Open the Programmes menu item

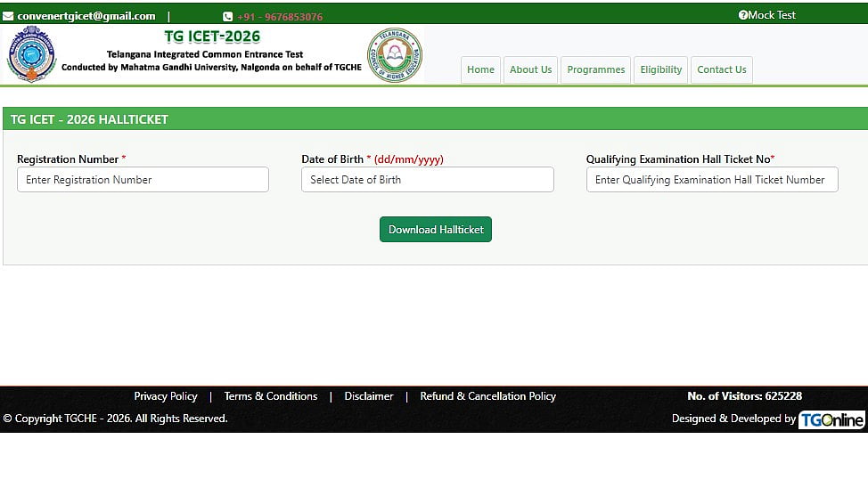coord(595,69)
